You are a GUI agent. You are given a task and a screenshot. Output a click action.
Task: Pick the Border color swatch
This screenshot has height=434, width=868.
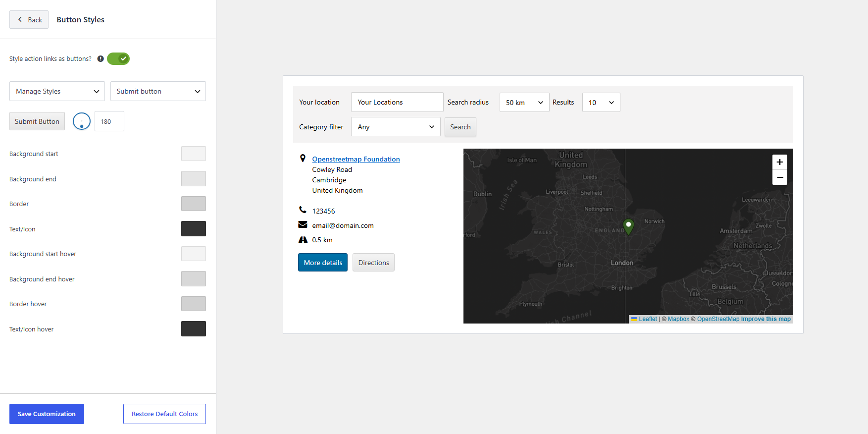(194, 204)
